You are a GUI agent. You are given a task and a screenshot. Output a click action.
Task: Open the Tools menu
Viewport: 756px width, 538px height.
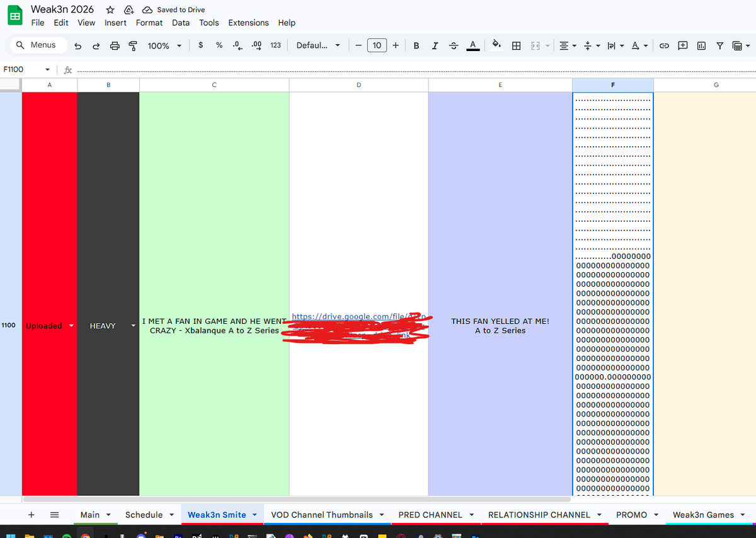[x=209, y=23]
